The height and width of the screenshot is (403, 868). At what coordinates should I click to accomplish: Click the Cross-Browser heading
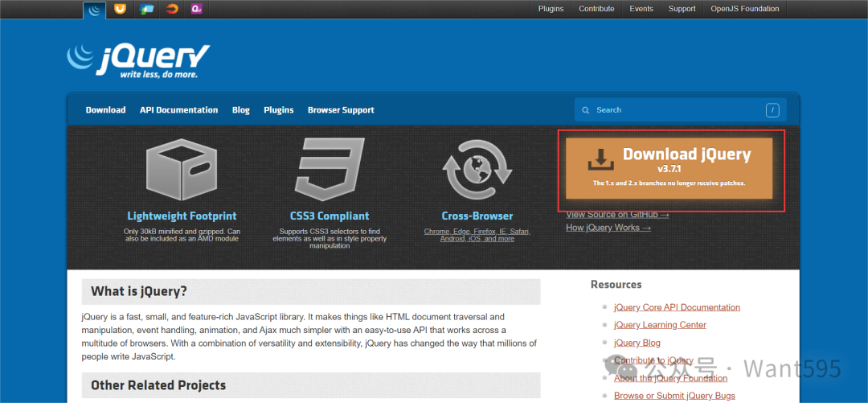pos(477,216)
